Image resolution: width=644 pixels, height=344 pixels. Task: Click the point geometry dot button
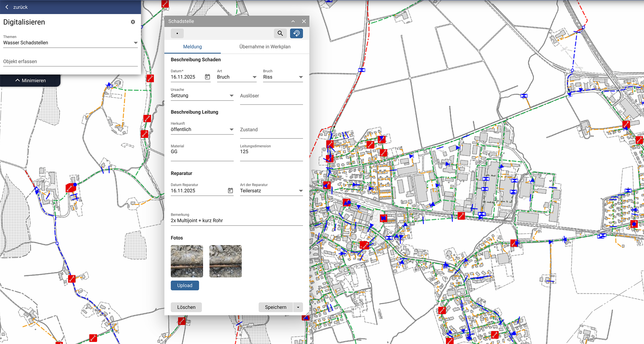(177, 33)
